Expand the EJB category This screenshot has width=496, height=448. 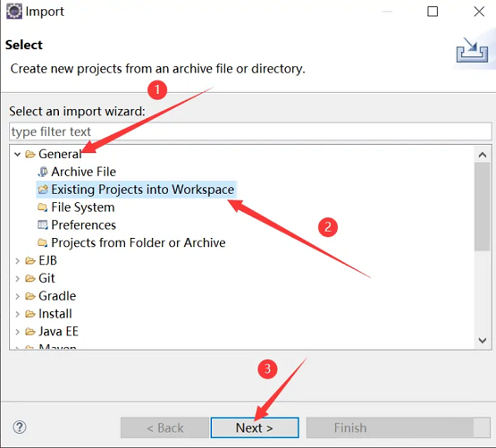click(17, 260)
